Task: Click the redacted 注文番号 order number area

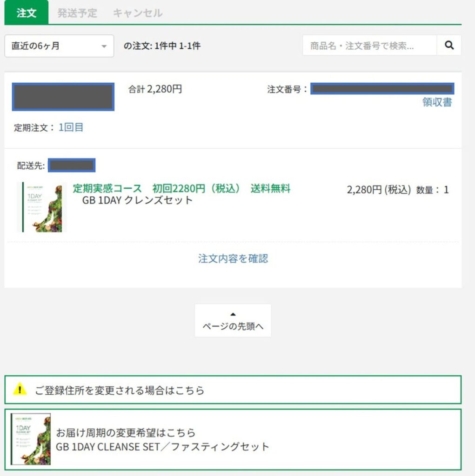Action: tap(381, 90)
